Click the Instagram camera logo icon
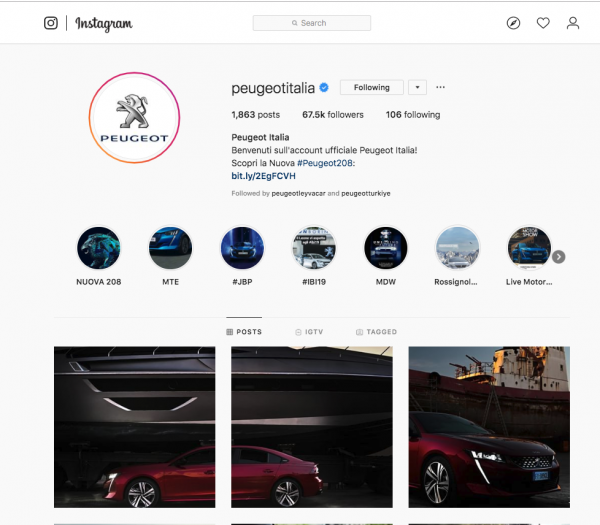Image resolution: width=600 pixels, height=525 pixels. (51, 23)
